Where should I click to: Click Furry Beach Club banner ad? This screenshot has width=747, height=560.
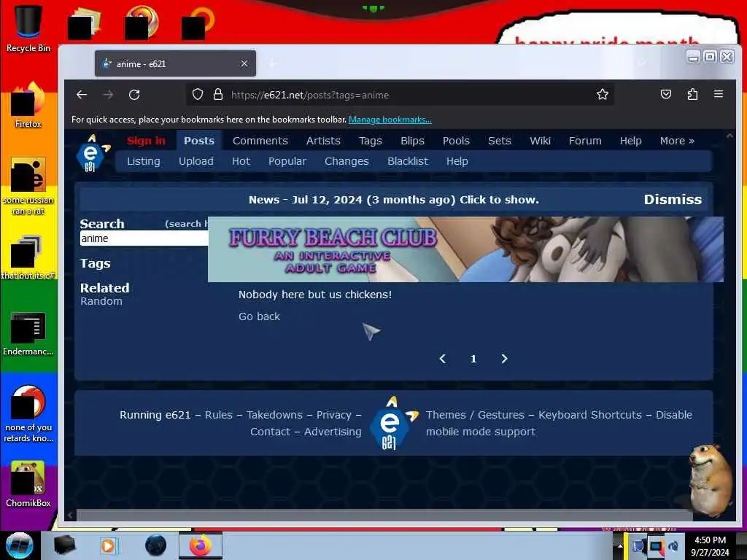point(465,249)
